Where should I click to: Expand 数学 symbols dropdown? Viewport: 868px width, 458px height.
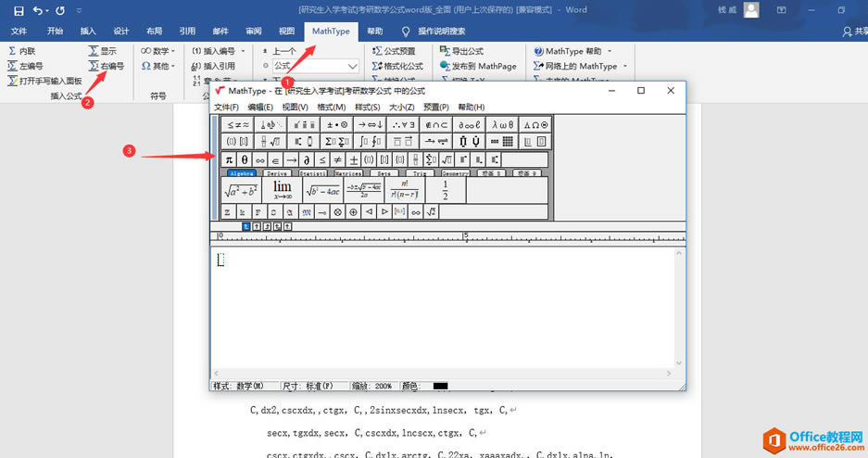tap(157, 51)
